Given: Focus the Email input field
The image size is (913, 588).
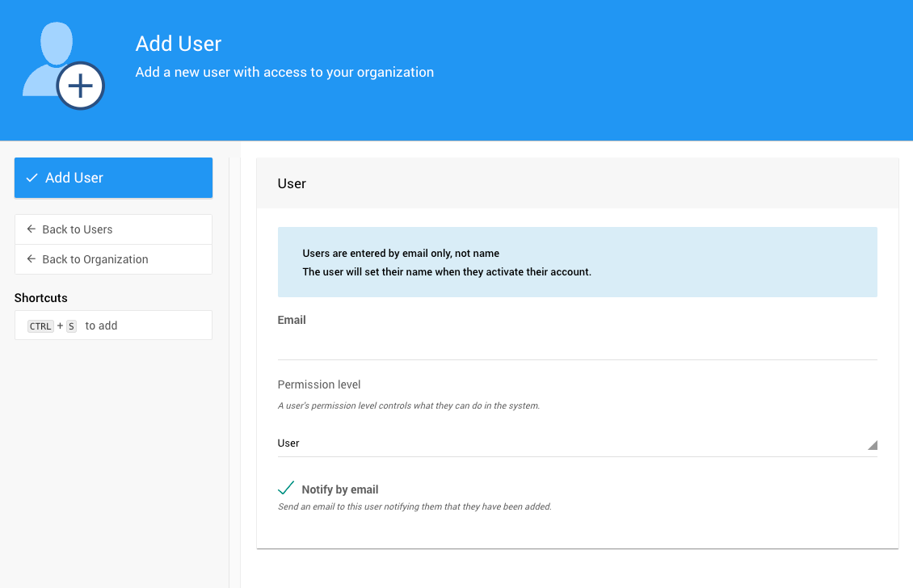Looking at the screenshot, I should [x=577, y=346].
